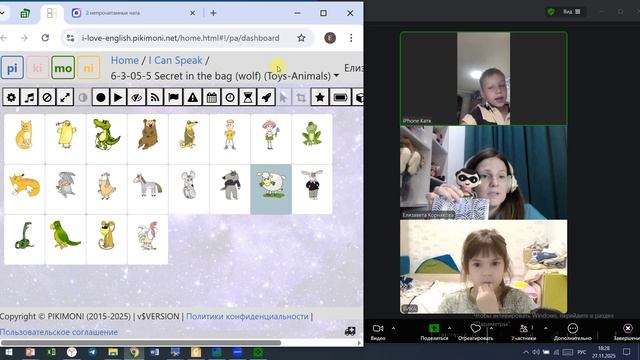Switch to the '2 непрочитанных чата' tab

pos(133,13)
